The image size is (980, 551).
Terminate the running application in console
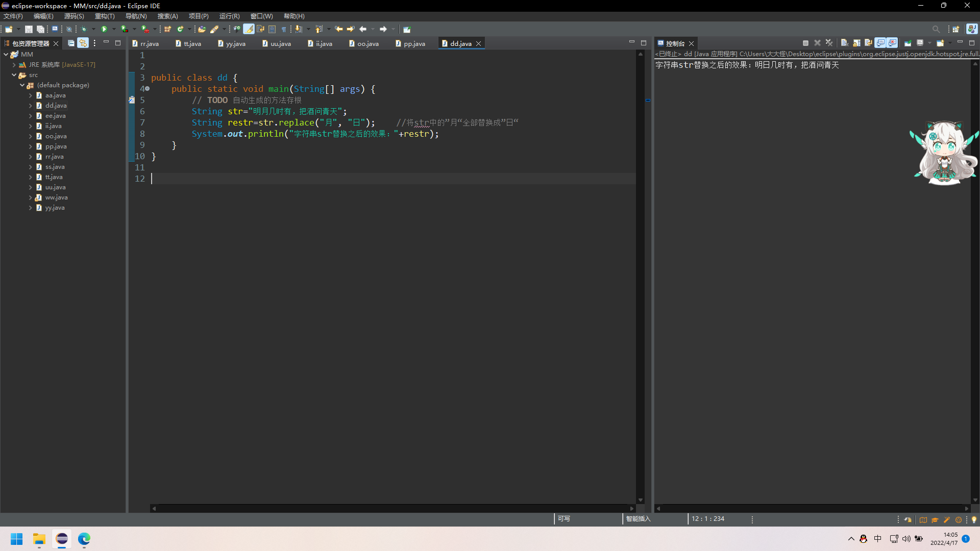(x=805, y=44)
